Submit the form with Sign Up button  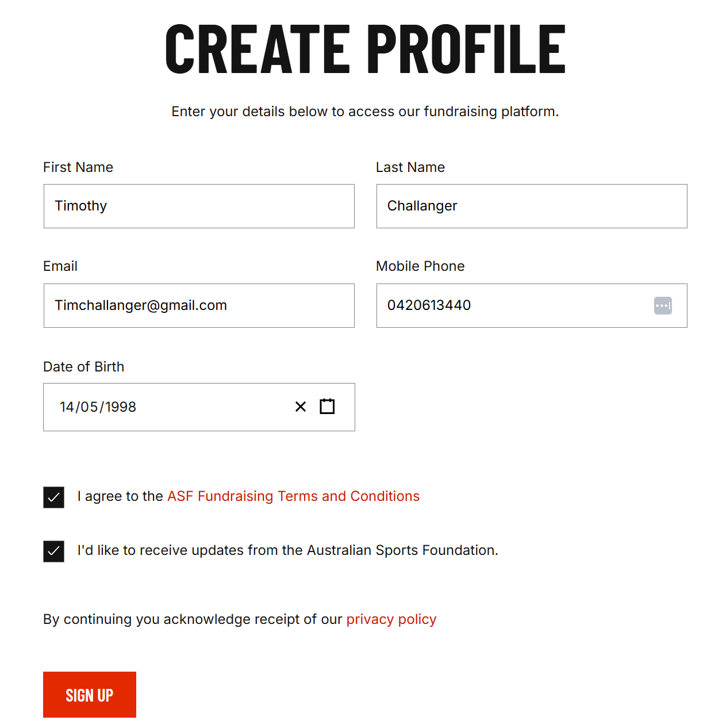90,695
